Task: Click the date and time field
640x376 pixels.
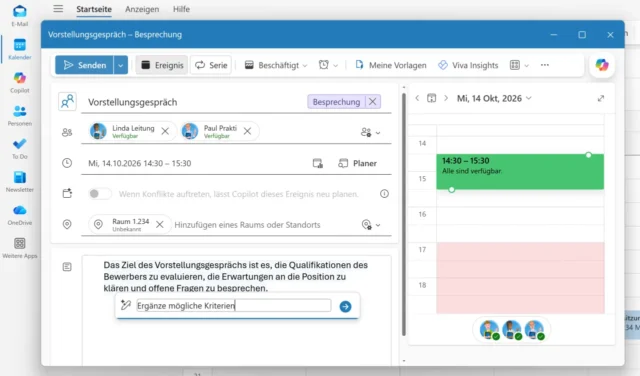Action: [x=195, y=163]
